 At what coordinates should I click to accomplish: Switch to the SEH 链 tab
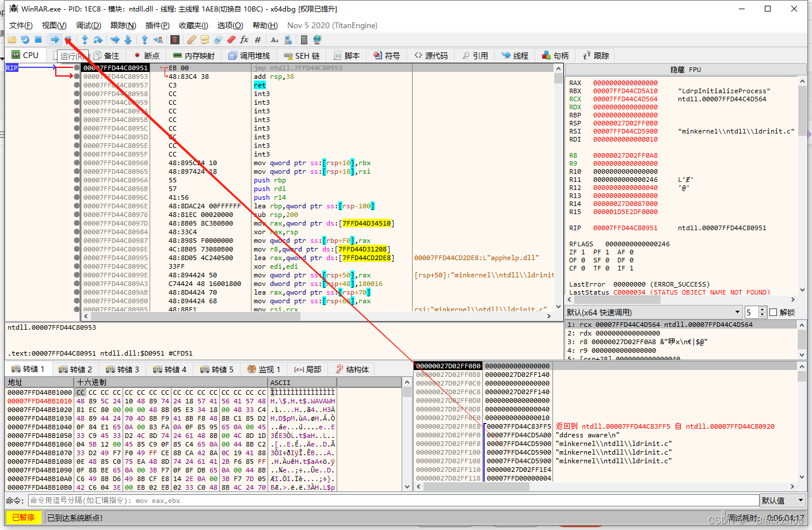[302, 56]
